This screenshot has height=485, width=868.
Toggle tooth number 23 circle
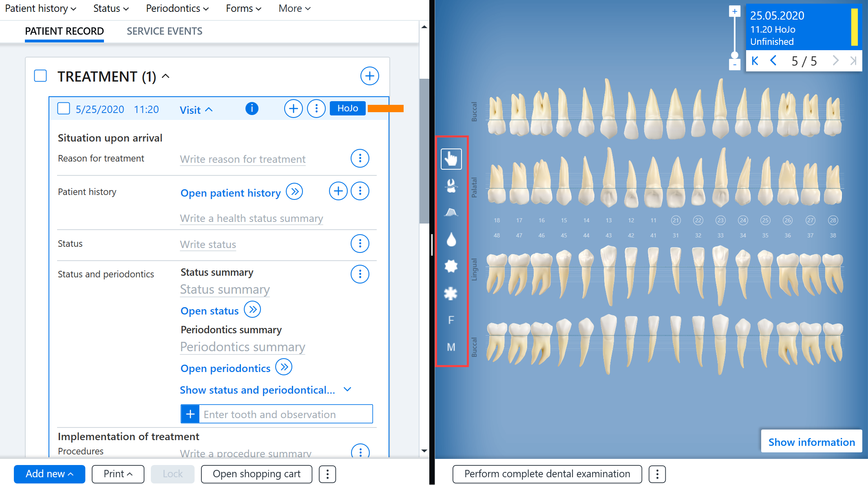tap(721, 220)
